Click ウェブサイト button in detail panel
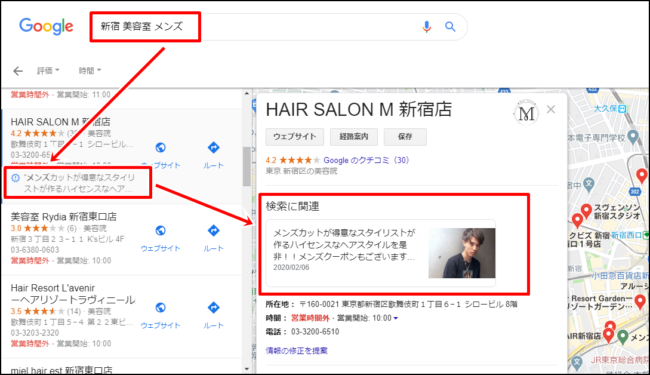Viewport: 650px width, 375px height. [295, 137]
